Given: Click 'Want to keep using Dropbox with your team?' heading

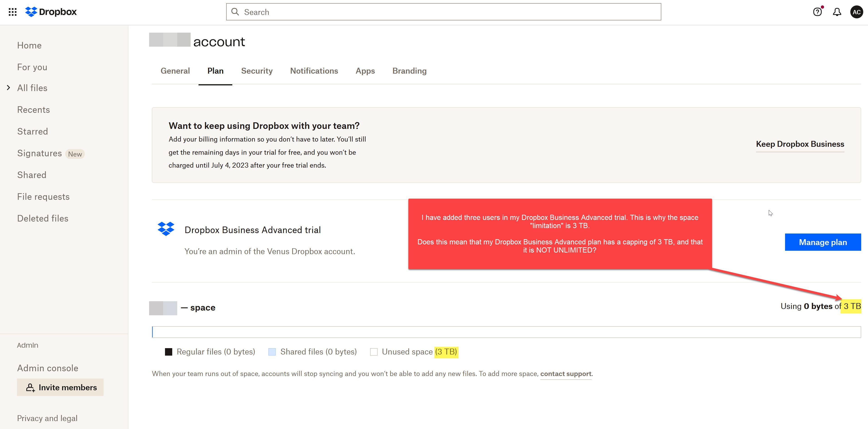Looking at the screenshot, I should pyautogui.click(x=264, y=126).
